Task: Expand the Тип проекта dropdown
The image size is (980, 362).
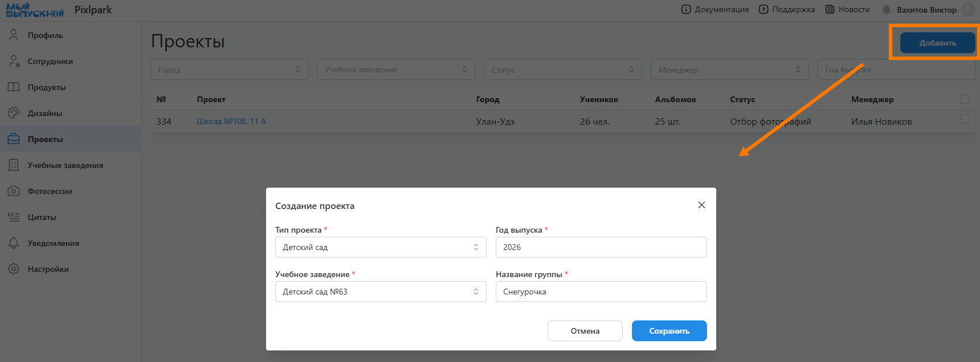Action: point(380,247)
